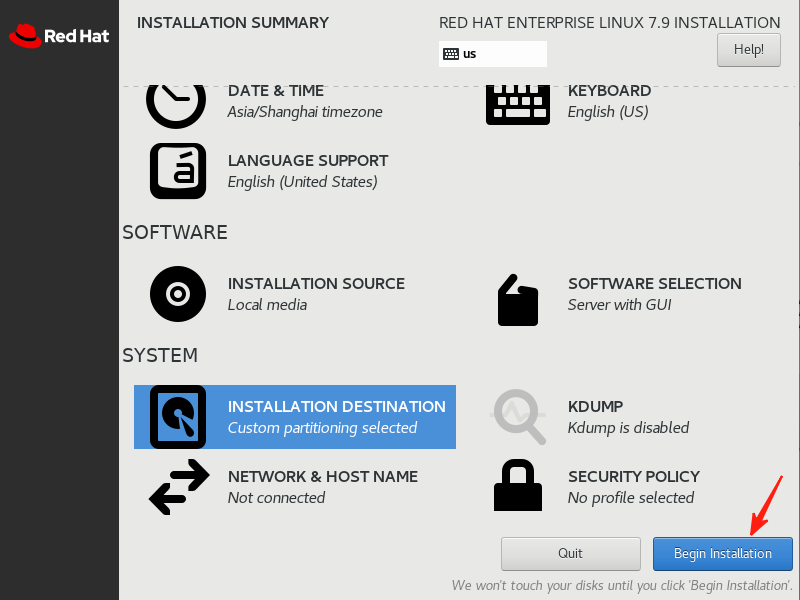Open the Keyboard layout icon
Image resolution: width=800 pixels, height=600 pixels.
518,105
